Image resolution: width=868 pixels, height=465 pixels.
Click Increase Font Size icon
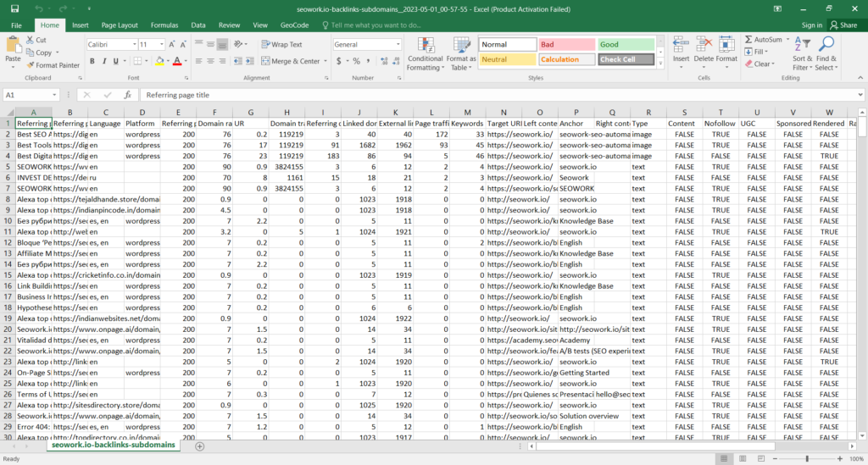click(x=171, y=44)
